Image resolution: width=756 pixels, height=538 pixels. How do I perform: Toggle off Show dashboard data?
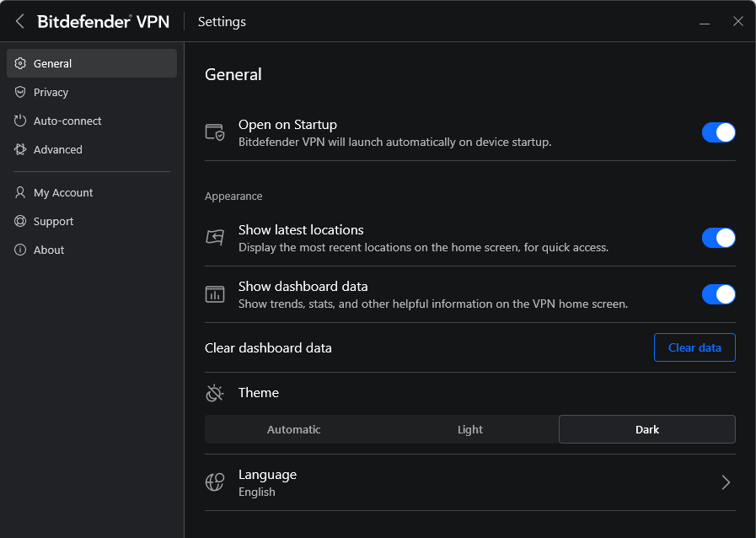point(718,293)
